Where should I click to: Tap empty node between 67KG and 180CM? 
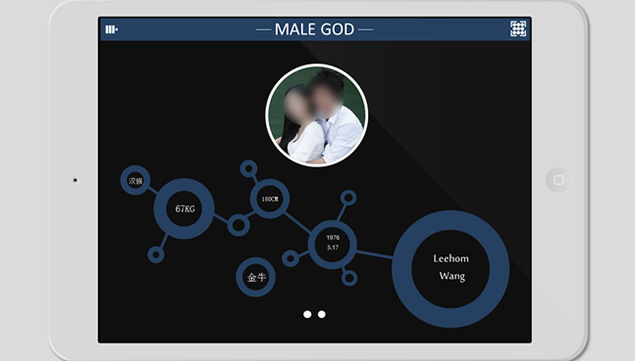(x=239, y=225)
